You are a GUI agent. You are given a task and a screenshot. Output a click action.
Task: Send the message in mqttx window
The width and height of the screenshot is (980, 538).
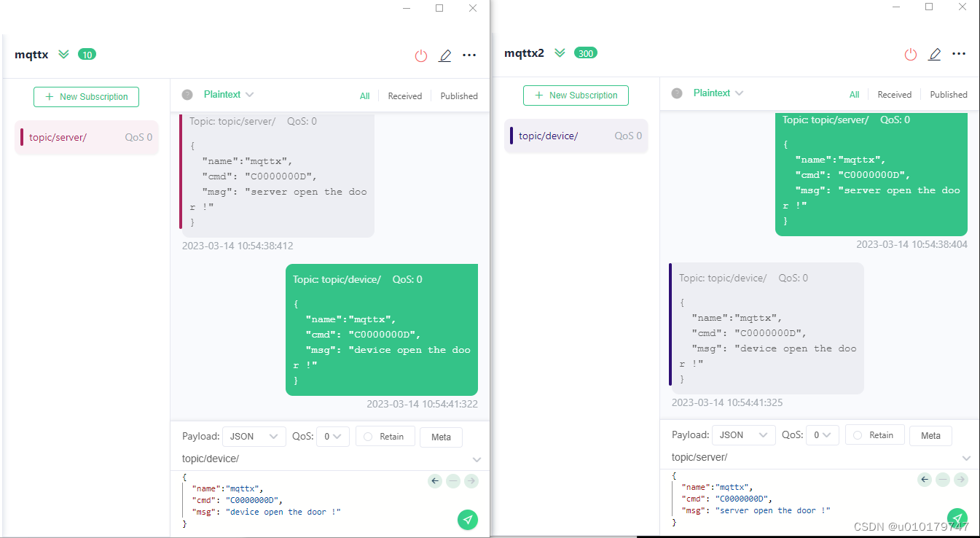tap(468, 519)
